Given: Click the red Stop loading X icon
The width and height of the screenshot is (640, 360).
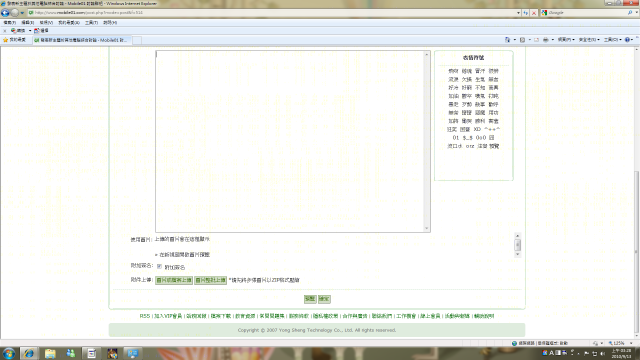Looking at the screenshot, I should [534, 13].
